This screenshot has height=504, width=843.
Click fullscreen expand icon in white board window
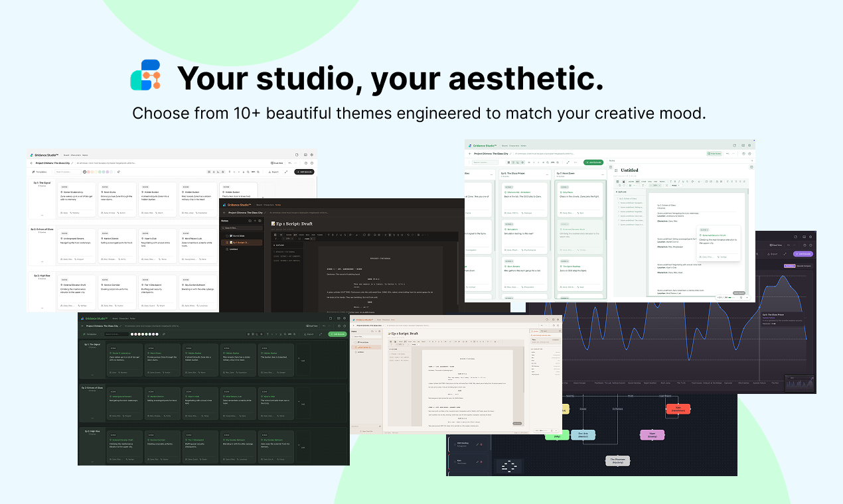click(286, 172)
